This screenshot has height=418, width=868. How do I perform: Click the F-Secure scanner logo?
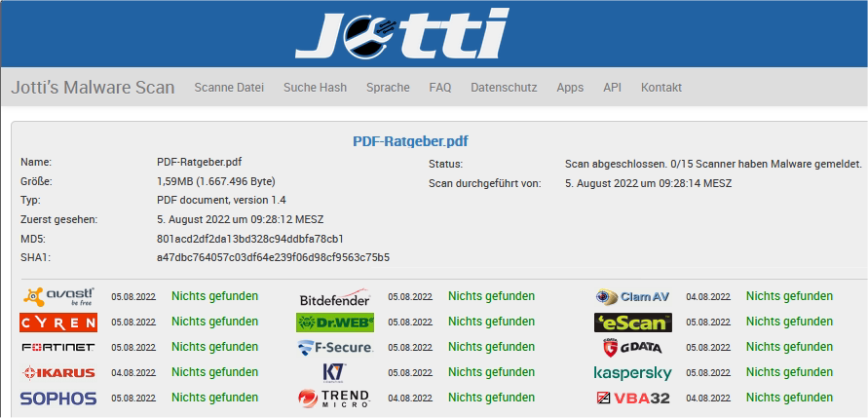pos(335,348)
